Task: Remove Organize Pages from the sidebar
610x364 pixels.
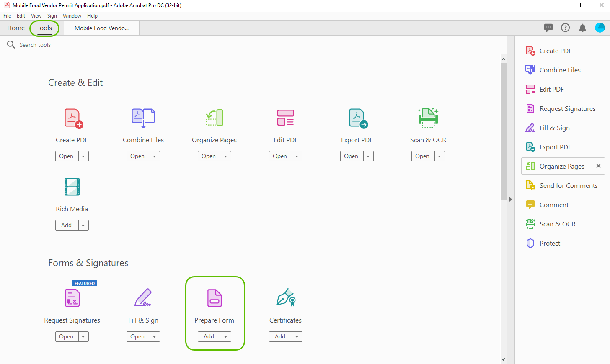Action: [x=598, y=166]
